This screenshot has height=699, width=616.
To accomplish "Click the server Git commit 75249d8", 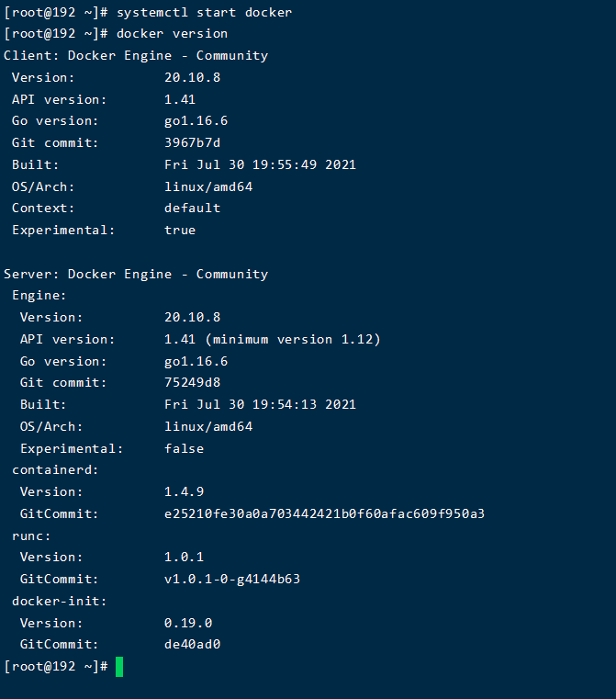I will (x=192, y=383).
